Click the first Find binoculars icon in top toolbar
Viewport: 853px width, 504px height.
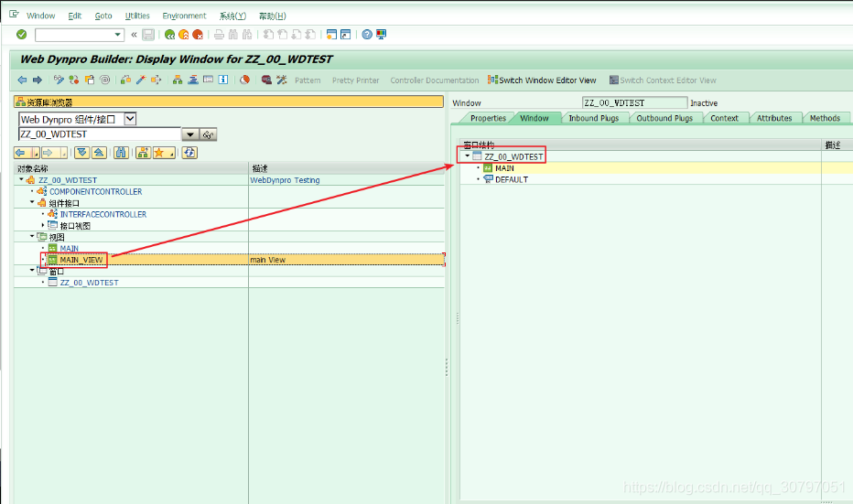click(232, 35)
